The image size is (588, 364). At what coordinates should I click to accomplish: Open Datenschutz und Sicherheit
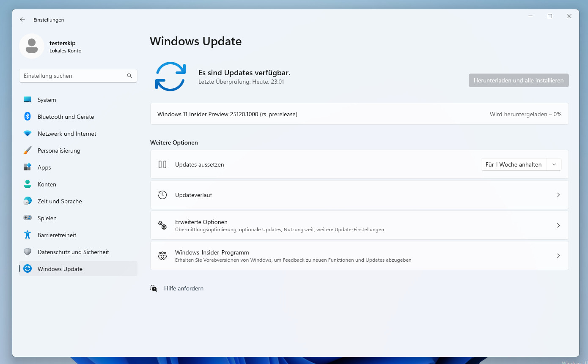[78, 252]
